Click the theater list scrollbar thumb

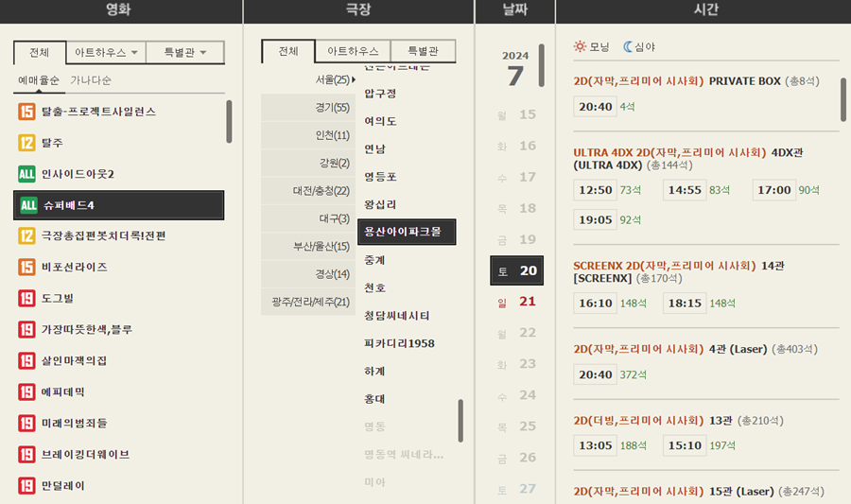[460, 421]
